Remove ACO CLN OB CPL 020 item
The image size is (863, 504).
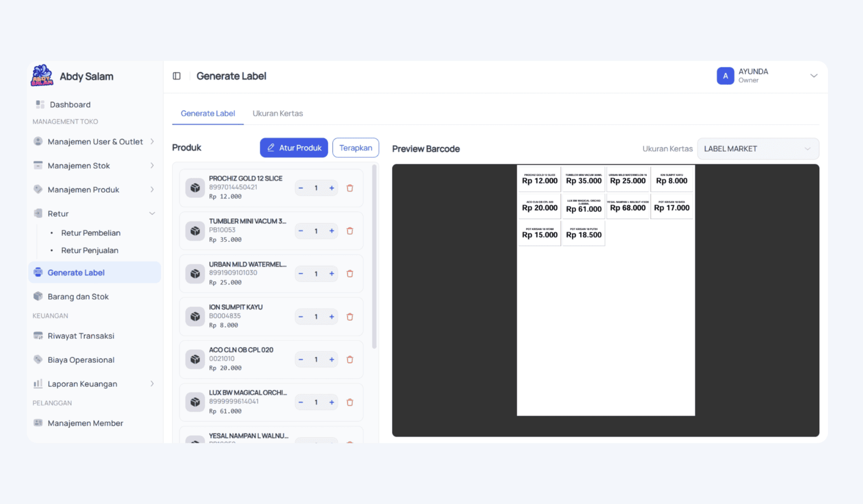point(350,360)
